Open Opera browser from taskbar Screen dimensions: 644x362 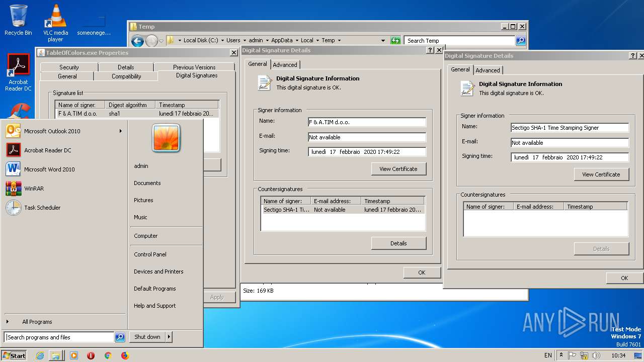pyautogui.click(x=91, y=355)
